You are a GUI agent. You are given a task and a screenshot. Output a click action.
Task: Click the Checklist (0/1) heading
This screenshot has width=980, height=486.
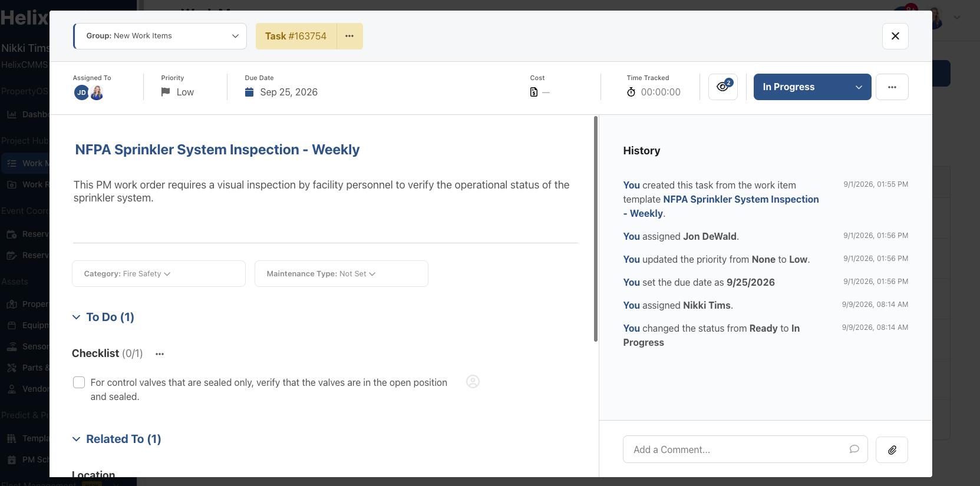click(107, 353)
